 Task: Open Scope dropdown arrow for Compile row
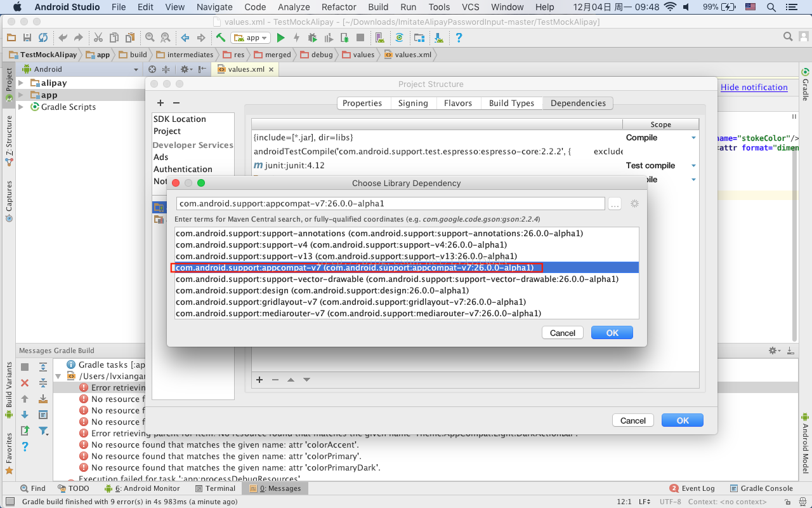coord(693,138)
